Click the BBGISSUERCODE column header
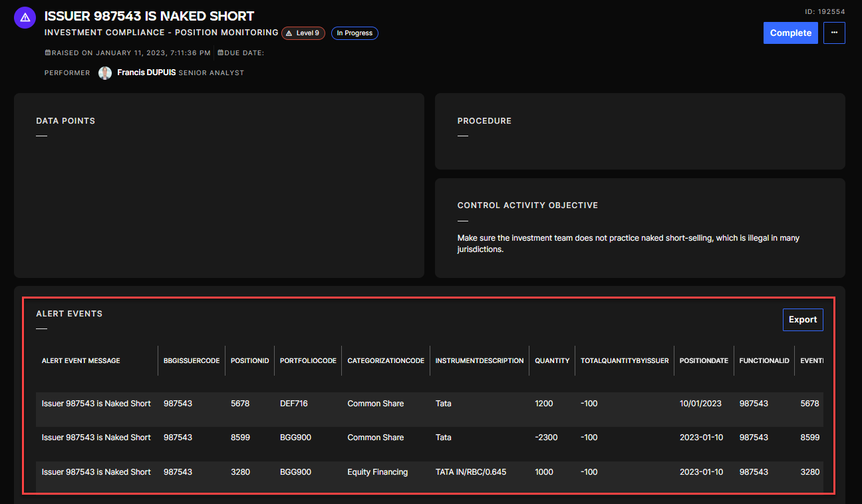 pyautogui.click(x=192, y=360)
